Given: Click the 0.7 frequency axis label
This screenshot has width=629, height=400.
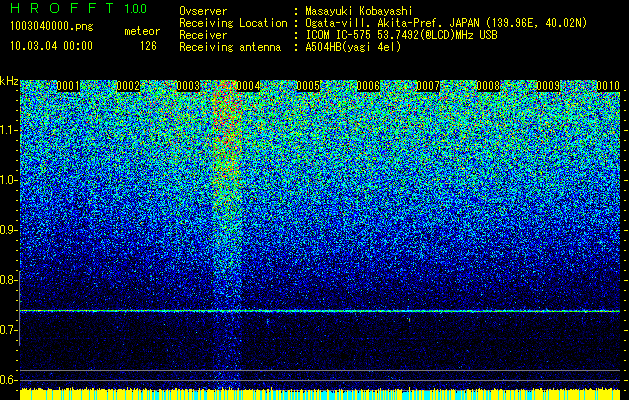Looking at the screenshot, I should (x=8, y=330).
